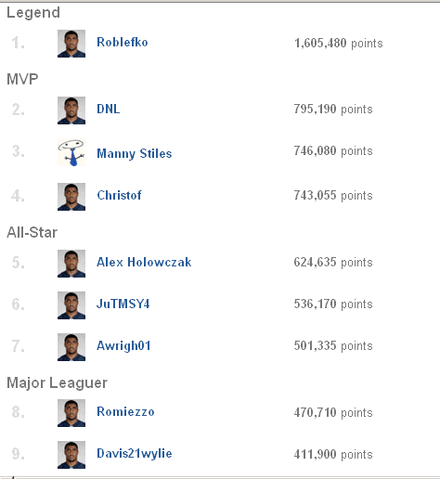Open Awrigh01 profile link
This screenshot has height=479, width=440.
[x=124, y=346]
